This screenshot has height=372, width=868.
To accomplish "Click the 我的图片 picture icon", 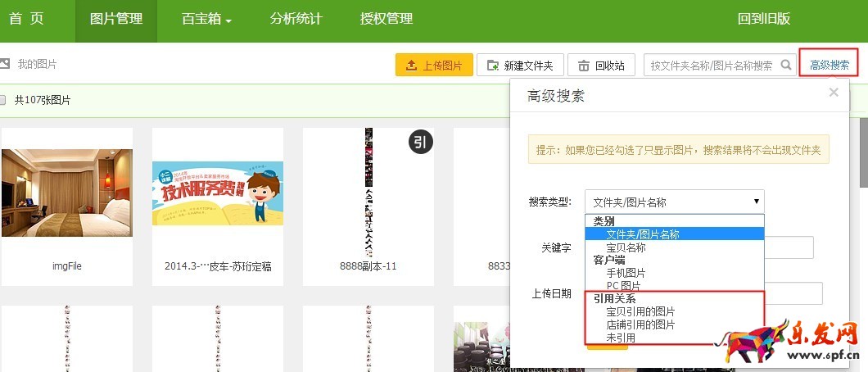I will tap(4, 64).
